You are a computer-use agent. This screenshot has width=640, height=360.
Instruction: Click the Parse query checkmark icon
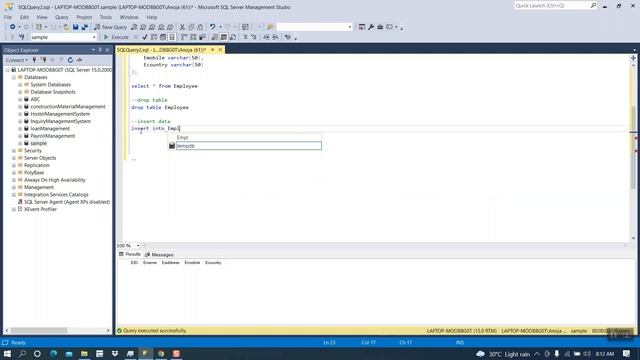coord(145,37)
